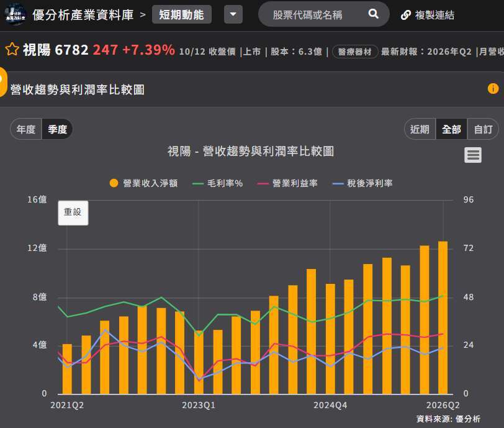Click the chain link icon
Image resolution: width=504 pixels, height=428 pixels.
pos(406,15)
